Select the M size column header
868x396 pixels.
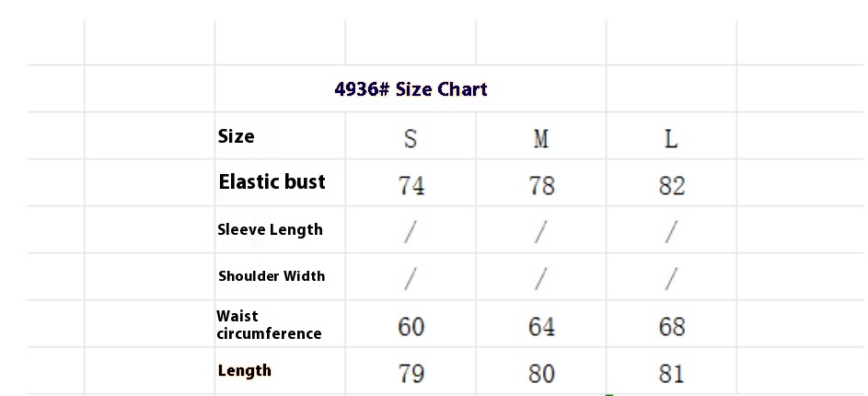coord(541,135)
